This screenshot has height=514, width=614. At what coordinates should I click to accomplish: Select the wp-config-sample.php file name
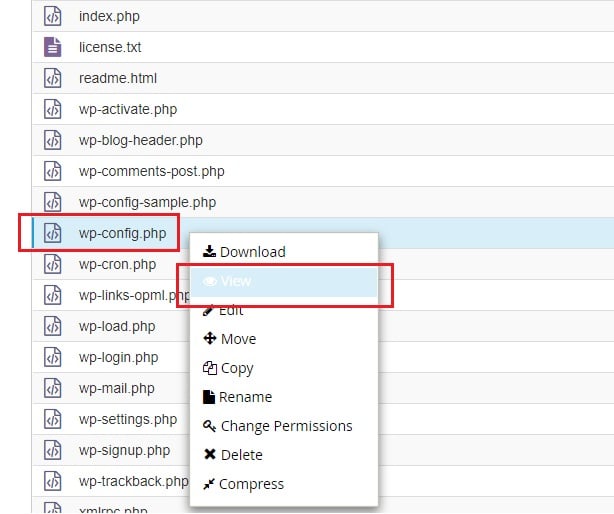147,203
